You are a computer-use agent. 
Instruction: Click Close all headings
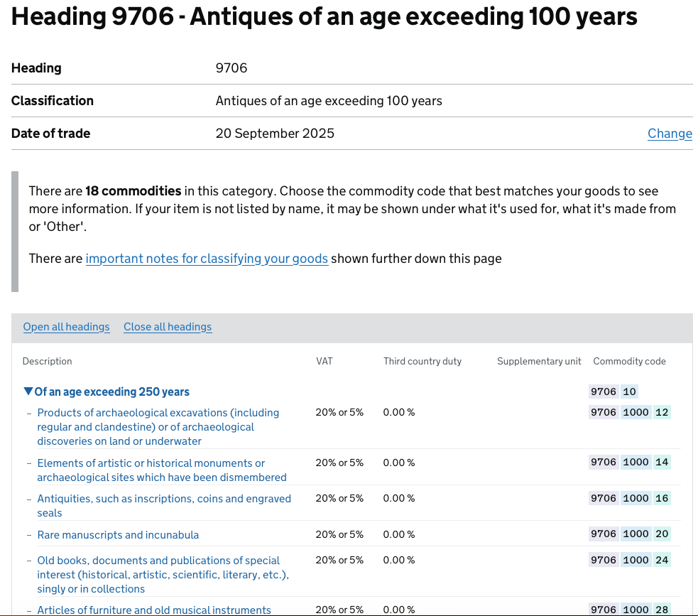click(x=168, y=327)
